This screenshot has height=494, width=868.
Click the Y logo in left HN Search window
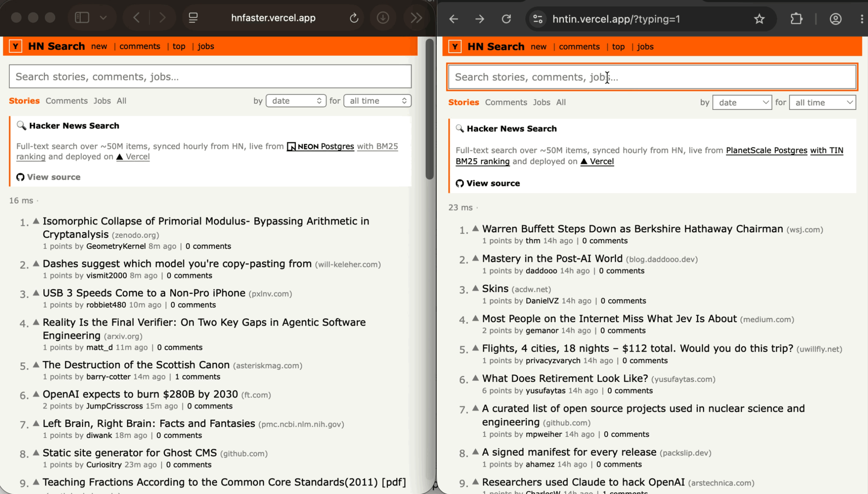tap(15, 46)
